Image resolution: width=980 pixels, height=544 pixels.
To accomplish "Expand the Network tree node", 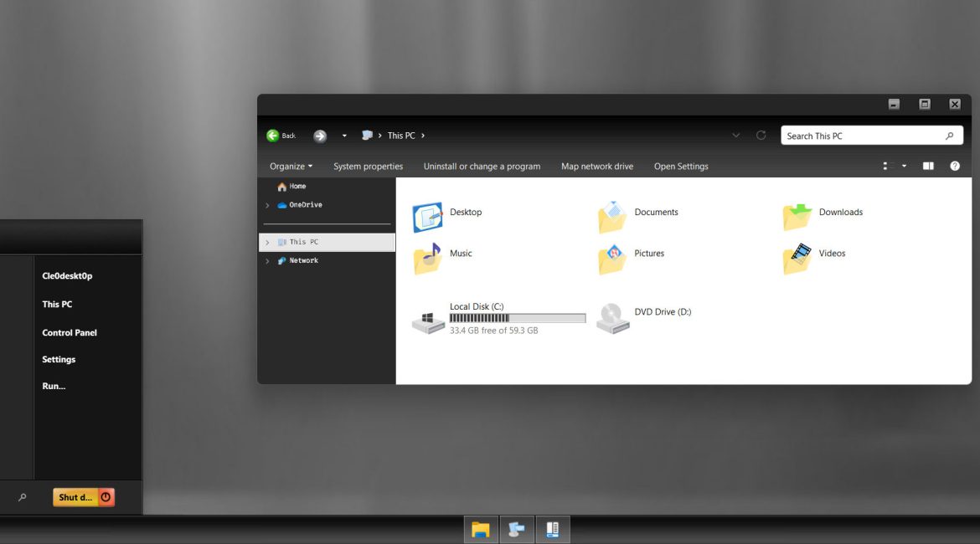I will [x=267, y=261].
